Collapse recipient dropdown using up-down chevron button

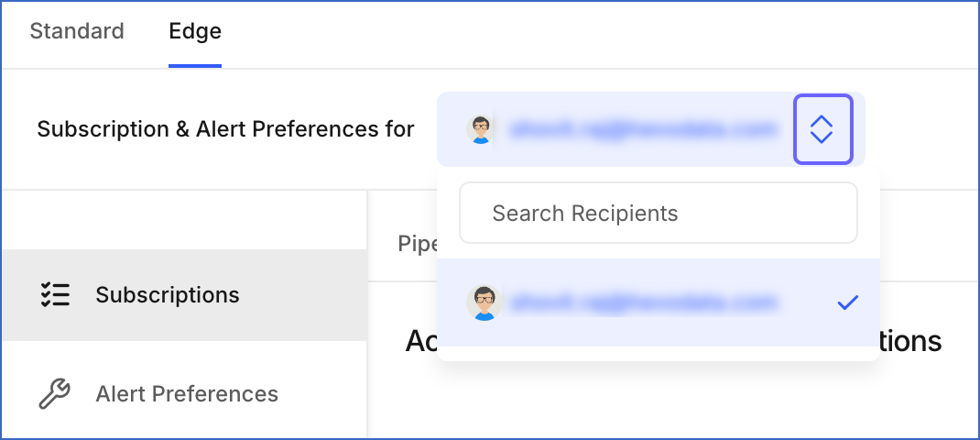pos(823,129)
